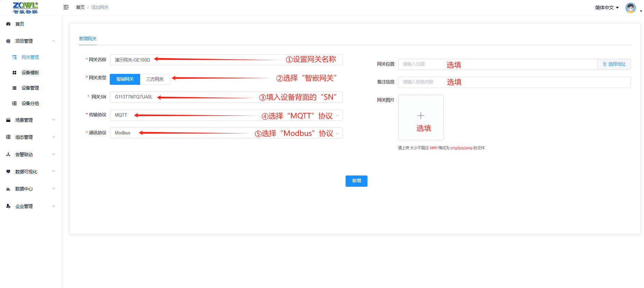Switch to the 新增网关 tab
Screen dimensions: 644x288
[x=88, y=39]
